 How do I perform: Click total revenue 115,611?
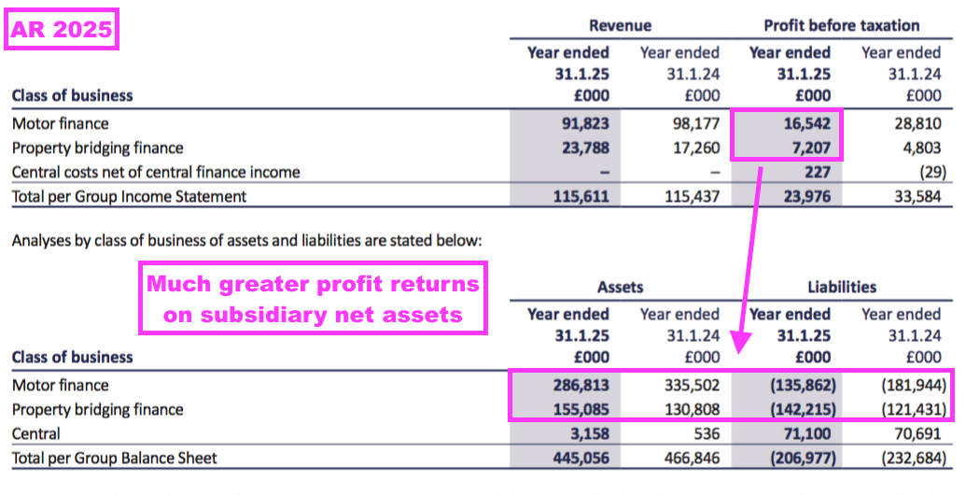[x=581, y=196]
